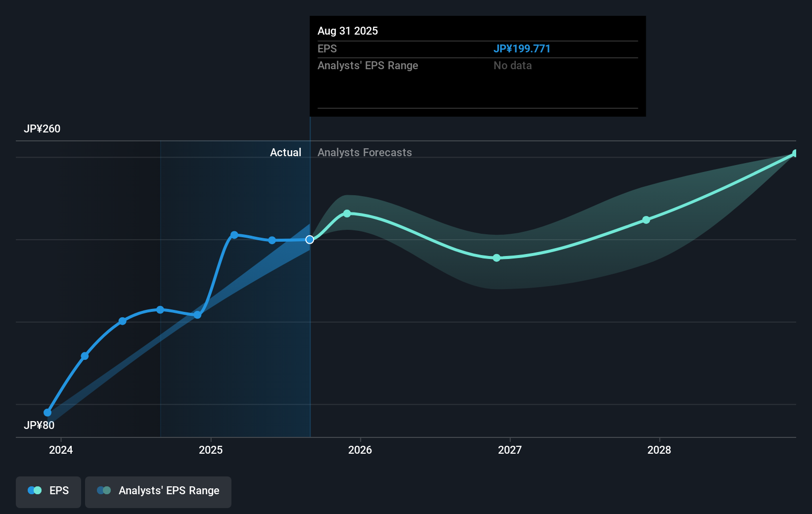Select the Analysts Forecasts section label

(365, 152)
